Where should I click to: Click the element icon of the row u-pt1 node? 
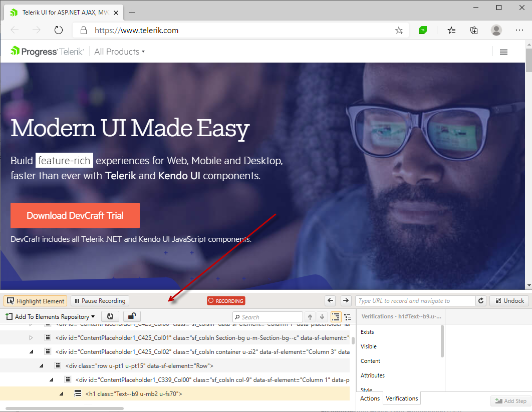click(x=58, y=365)
